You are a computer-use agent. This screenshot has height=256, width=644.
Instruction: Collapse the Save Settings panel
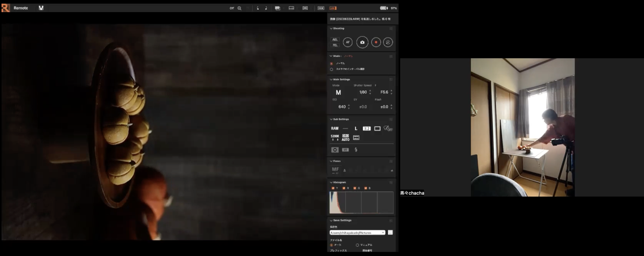click(331, 220)
